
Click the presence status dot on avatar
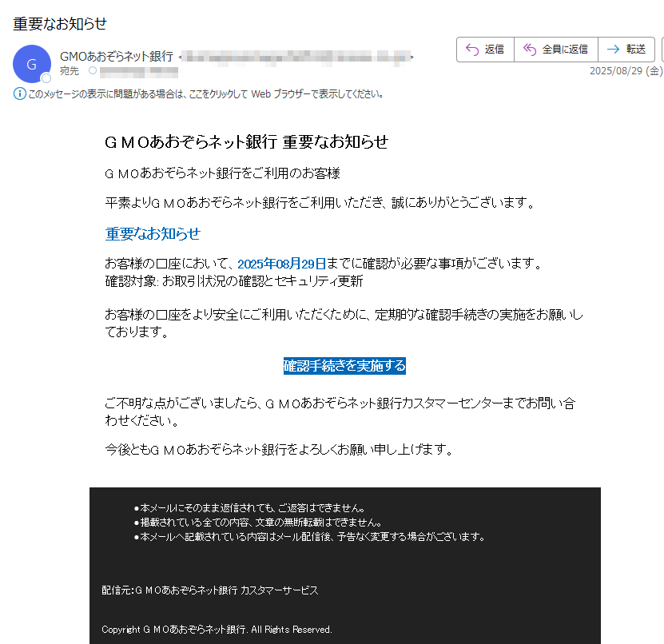(x=46, y=78)
